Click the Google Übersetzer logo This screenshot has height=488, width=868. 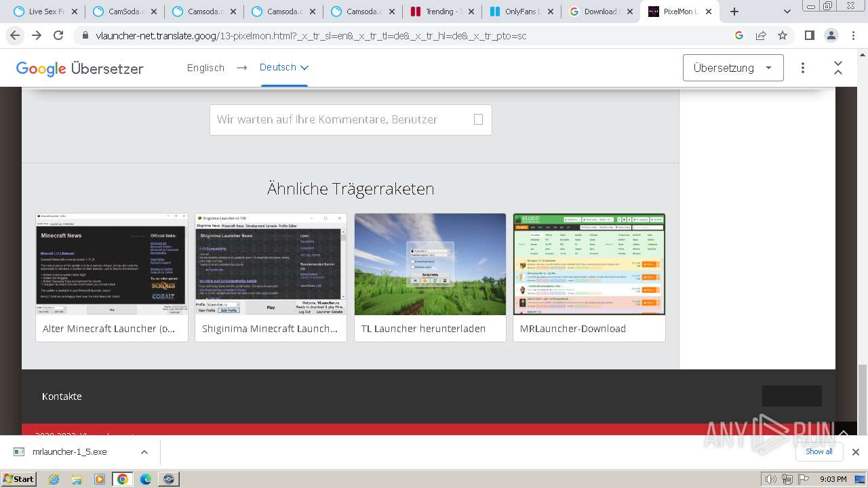79,68
